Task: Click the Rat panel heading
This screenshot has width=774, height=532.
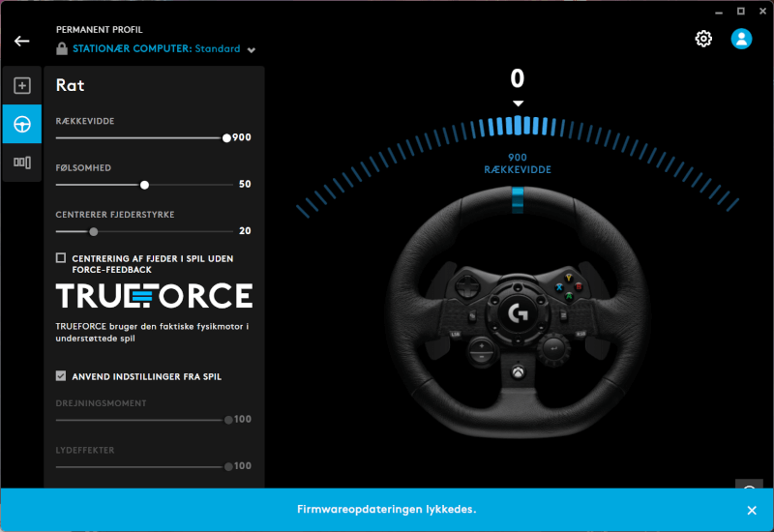Action: click(x=70, y=85)
